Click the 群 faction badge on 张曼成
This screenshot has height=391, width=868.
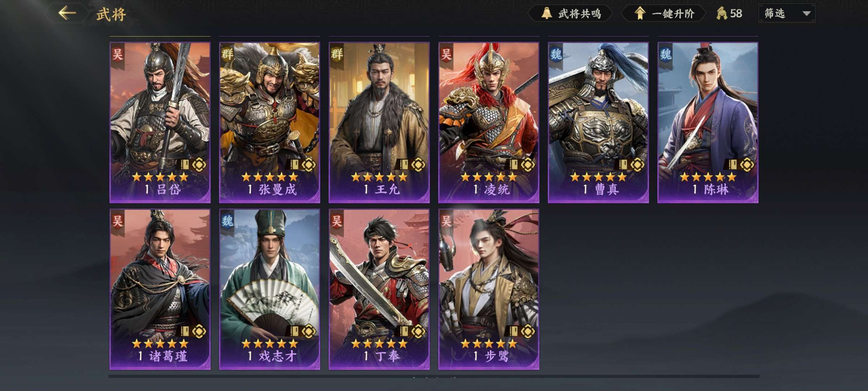pyautogui.click(x=227, y=54)
